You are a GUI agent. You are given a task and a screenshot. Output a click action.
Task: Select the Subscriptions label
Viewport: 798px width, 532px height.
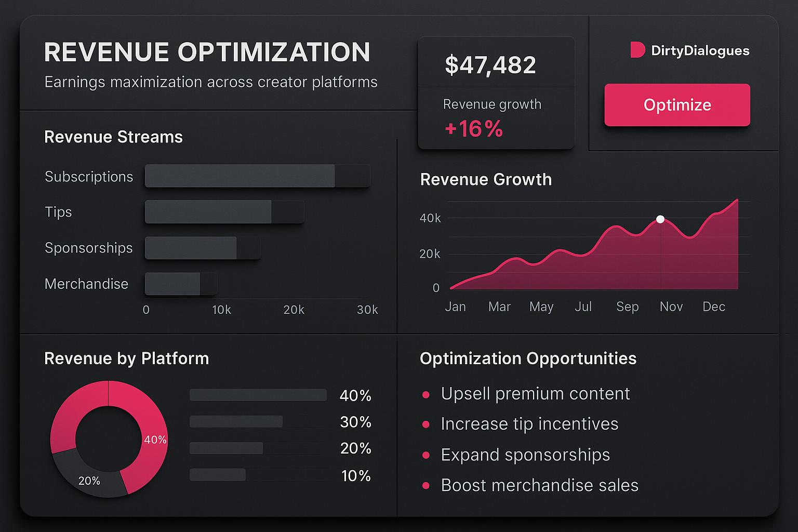tap(89, 177)
